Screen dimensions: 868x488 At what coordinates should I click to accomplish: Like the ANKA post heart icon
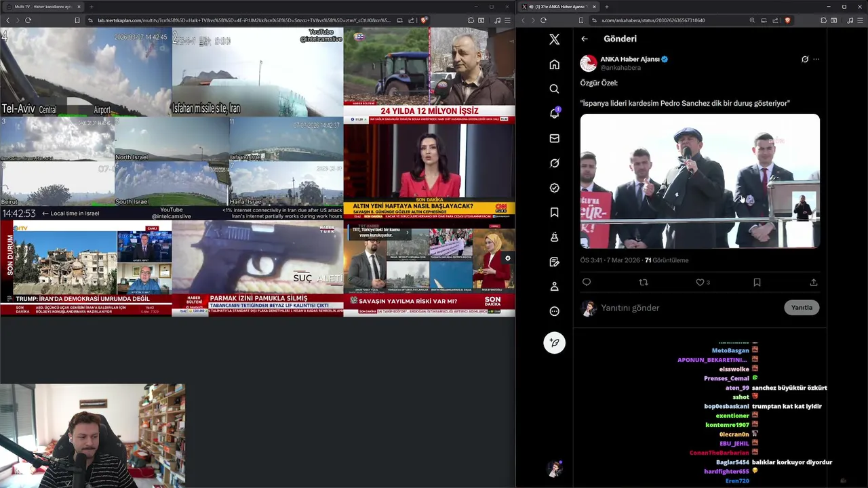[700, 282]
